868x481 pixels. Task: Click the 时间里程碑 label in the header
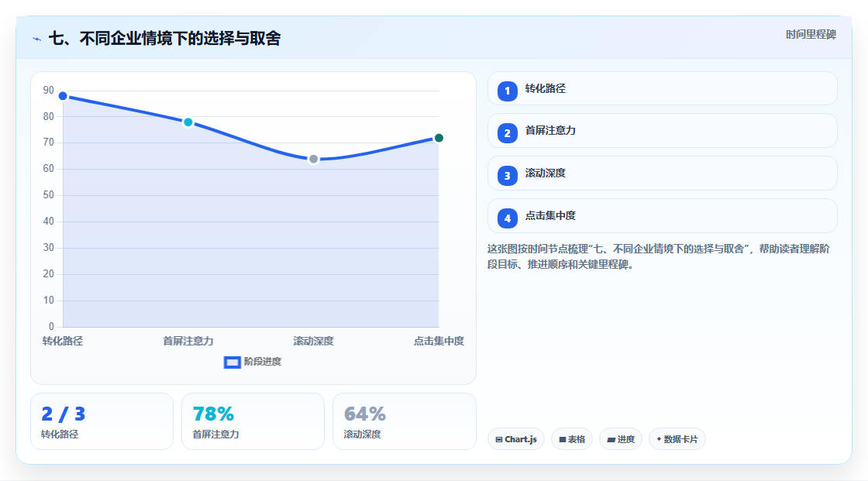811,35
